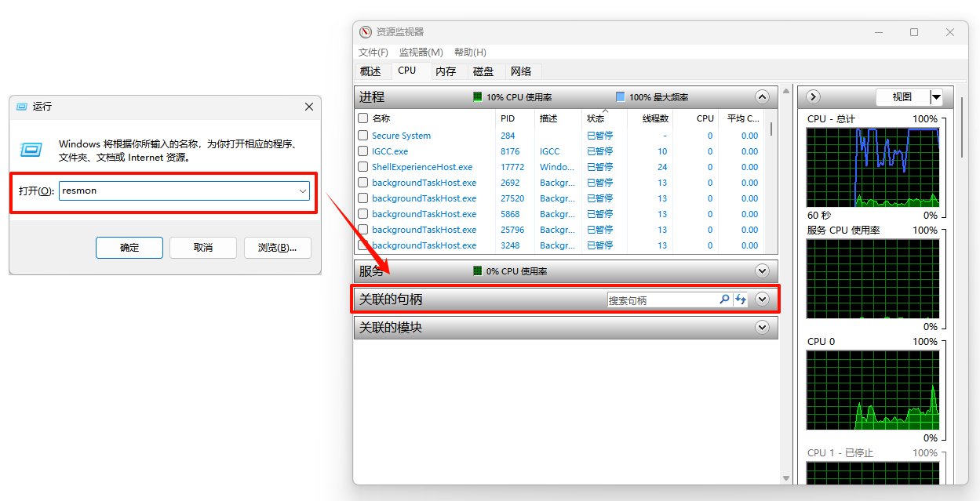Toggle the select-all checkbox beside 名称

pyautogui.click(x=362, y=118)
